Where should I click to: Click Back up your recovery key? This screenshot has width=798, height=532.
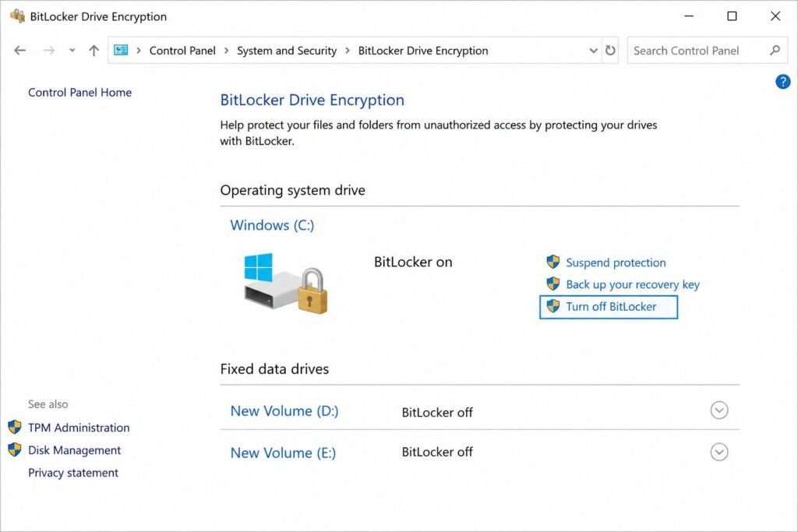(633, 284)
